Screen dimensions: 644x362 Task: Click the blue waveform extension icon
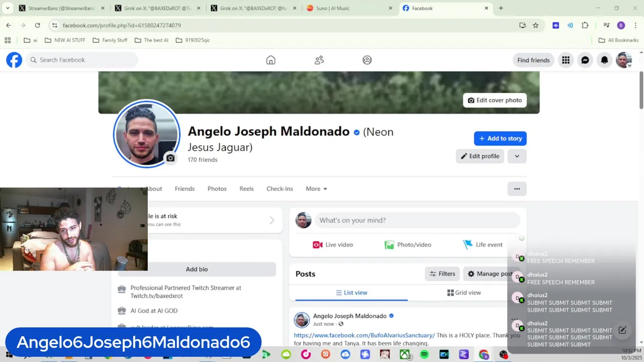(x=555, y=25)
